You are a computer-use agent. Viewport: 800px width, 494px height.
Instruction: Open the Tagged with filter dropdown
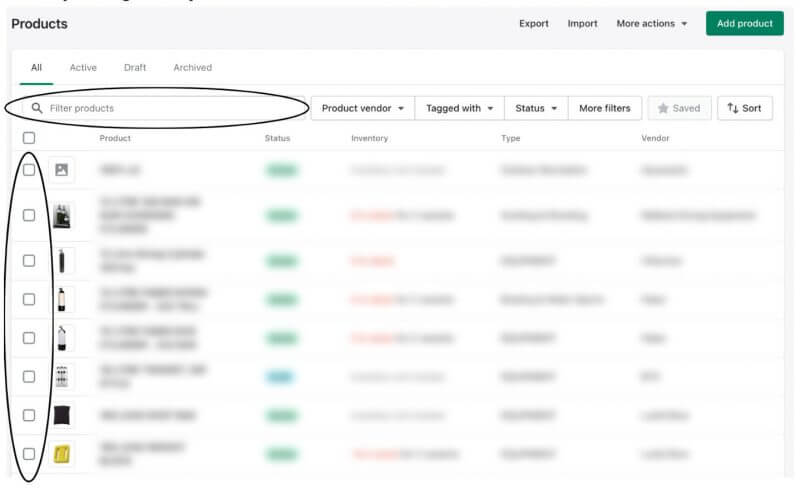pos(459,108)
